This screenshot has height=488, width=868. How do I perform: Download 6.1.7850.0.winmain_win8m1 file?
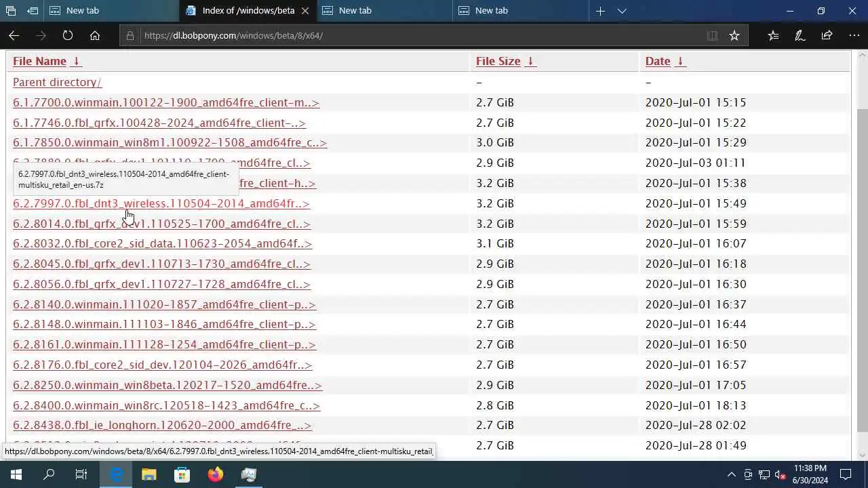coord(170,142)
